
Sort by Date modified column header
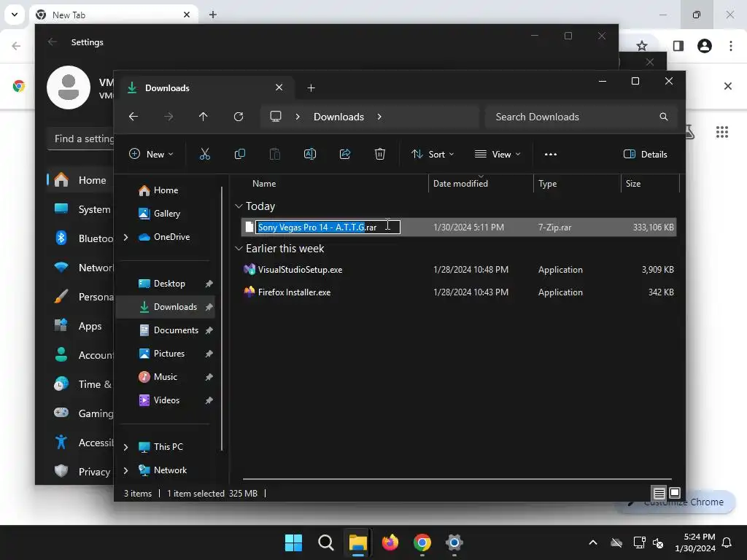pos(481,183)
